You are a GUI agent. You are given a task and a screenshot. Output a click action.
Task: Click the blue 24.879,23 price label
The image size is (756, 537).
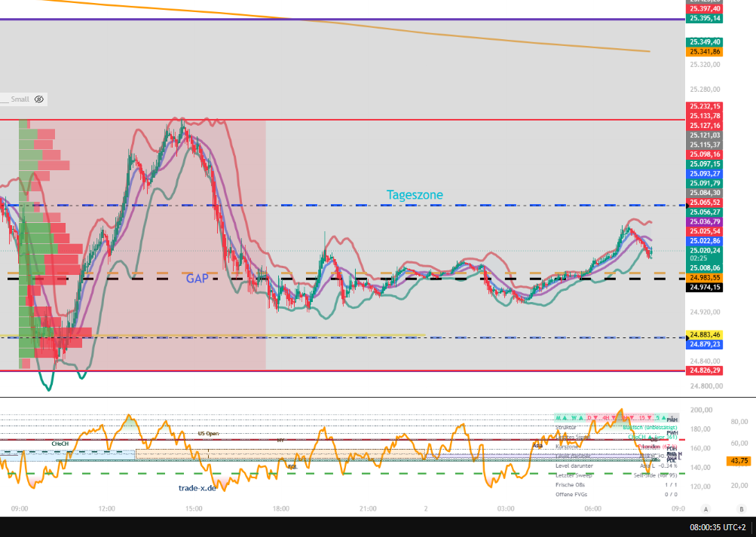705,344
